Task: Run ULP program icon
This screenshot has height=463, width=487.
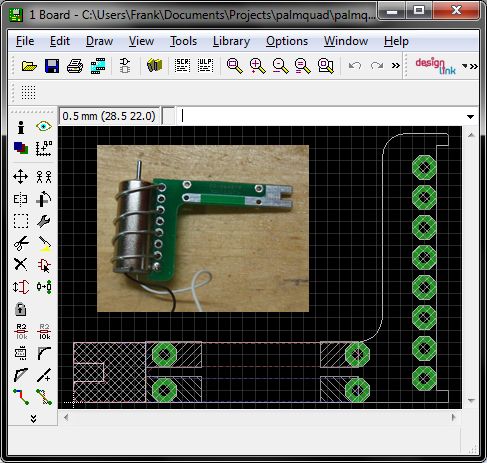Action: 205,65
